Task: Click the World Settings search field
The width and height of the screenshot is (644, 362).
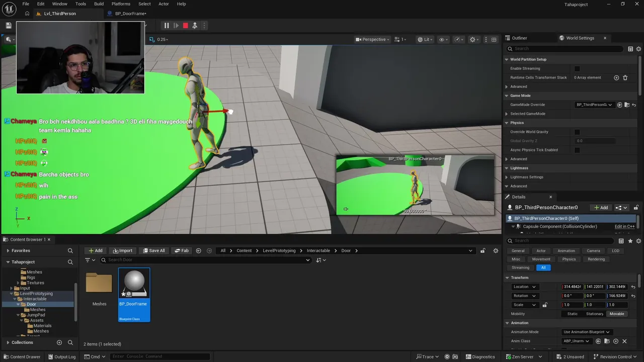Action: tap(565, 49)
